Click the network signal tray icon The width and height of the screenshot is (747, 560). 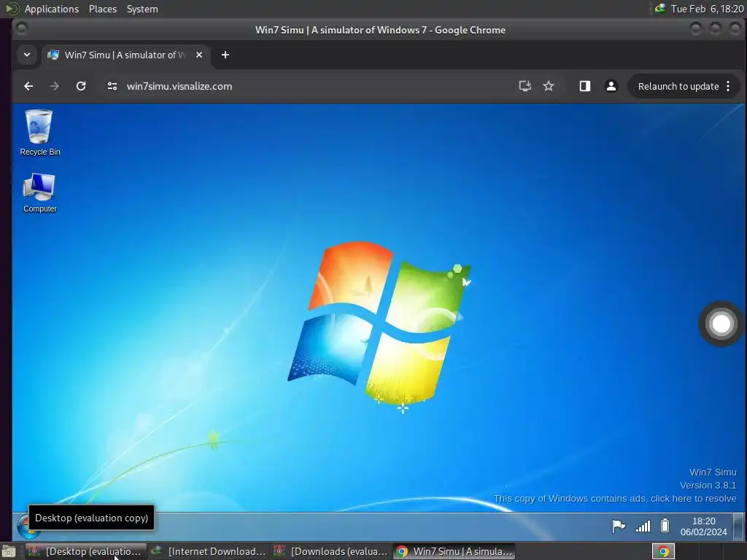[x=643, y=526]
